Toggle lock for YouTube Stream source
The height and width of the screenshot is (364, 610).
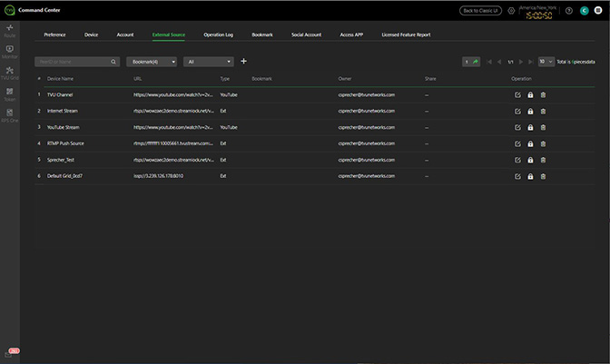point(530,128)
